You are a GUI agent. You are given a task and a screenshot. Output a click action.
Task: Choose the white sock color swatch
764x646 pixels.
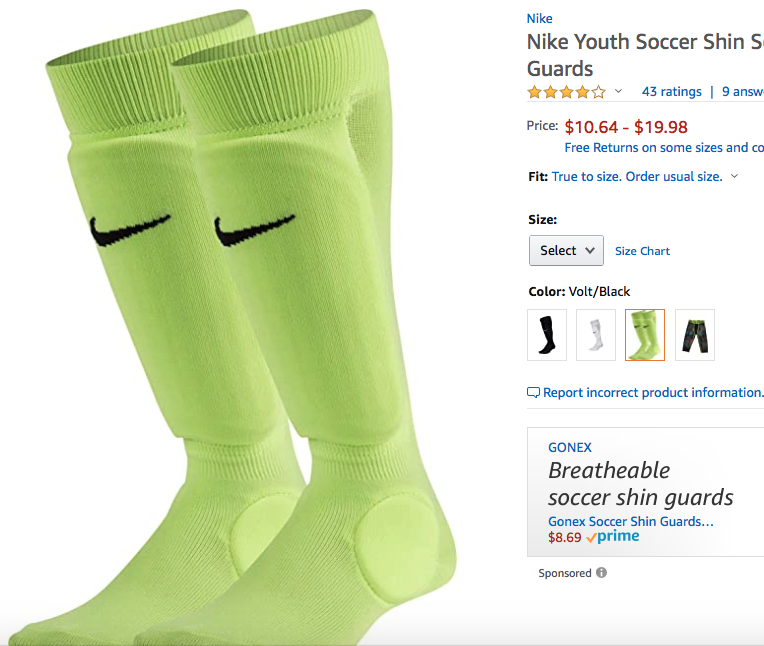point(596,334)
